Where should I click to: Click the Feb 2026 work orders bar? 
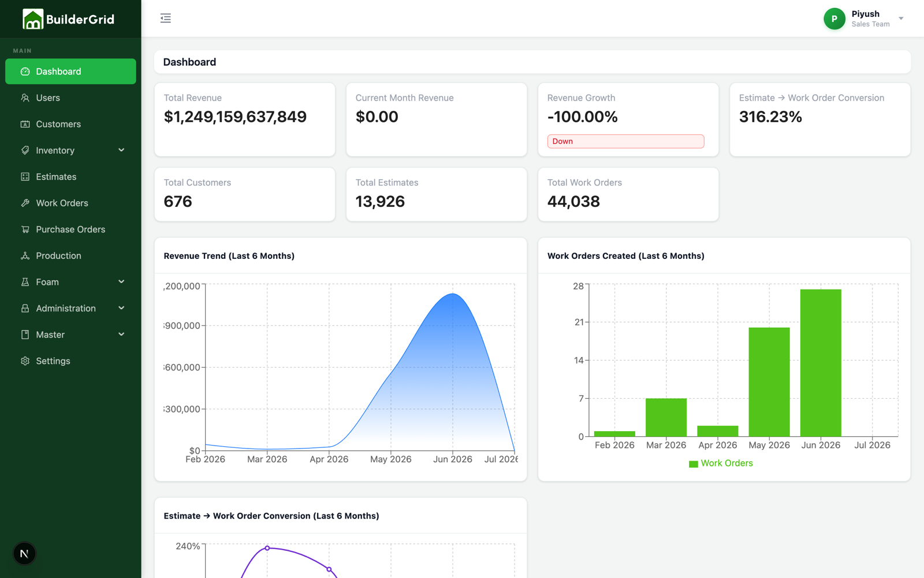[614, 434]
